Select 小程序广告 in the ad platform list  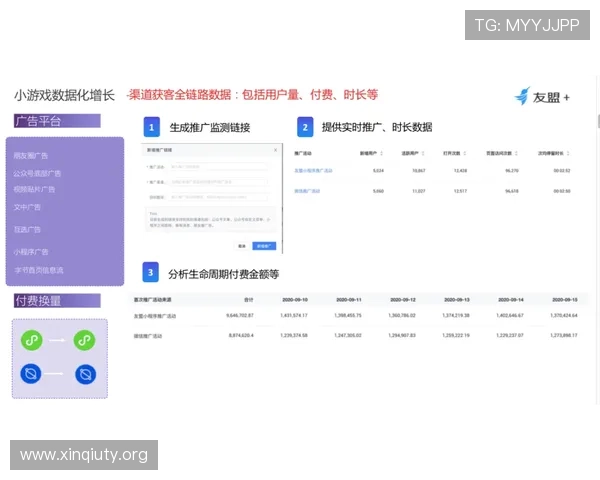[31, 251]
